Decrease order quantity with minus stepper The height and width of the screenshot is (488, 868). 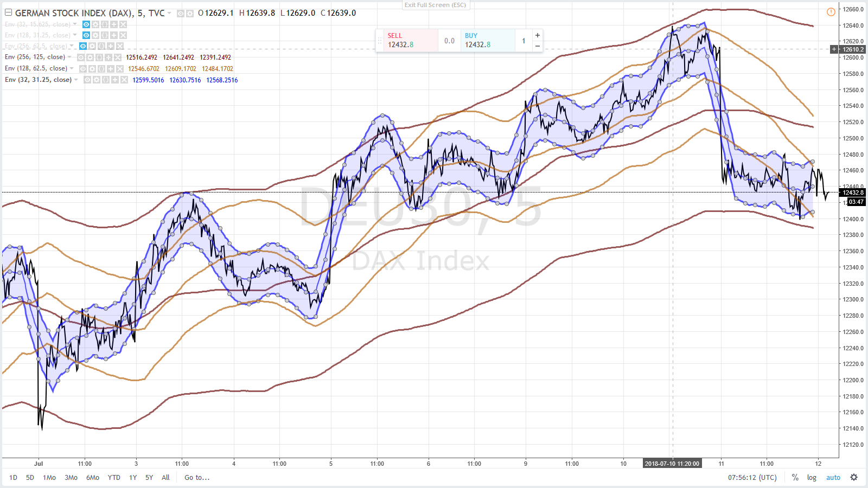pyautogui.click(x=537, y=46)
